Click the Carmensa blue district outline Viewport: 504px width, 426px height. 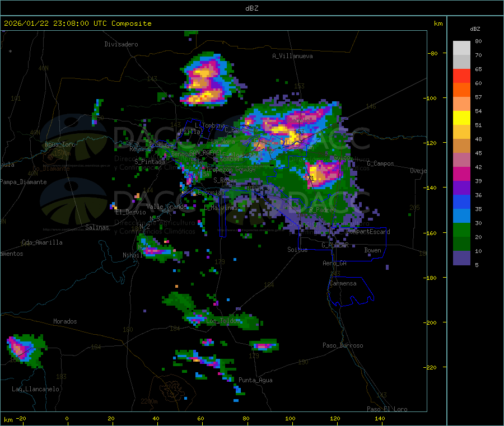tap(351, 291)
